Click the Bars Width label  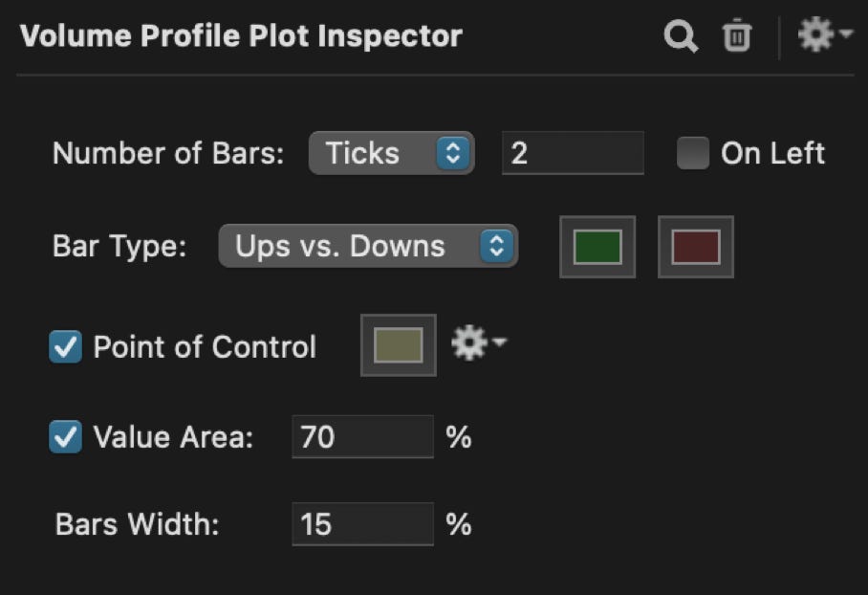click(x=138, y=525)
